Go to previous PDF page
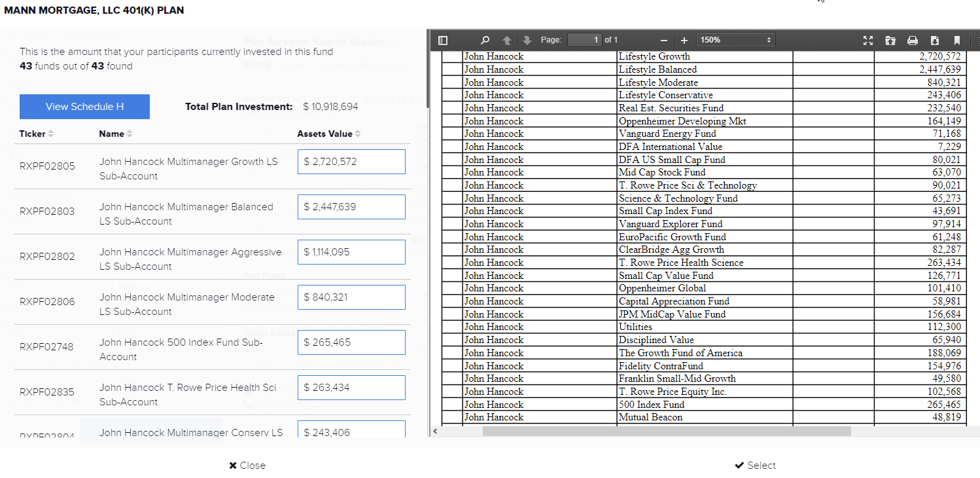980x478 pixels. point(506,40)
